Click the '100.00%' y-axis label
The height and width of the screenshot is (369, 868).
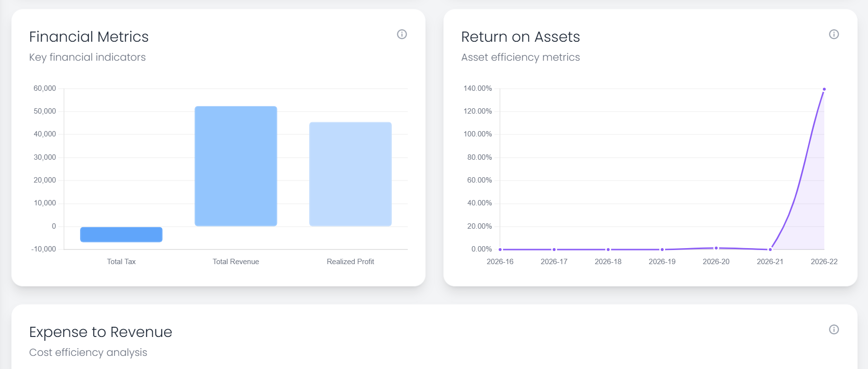478,134
